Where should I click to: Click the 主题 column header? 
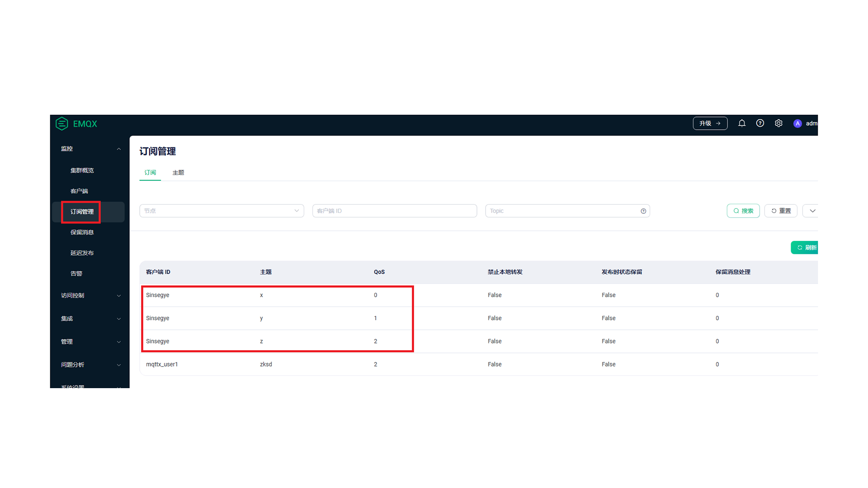click(x=266, y=272)
